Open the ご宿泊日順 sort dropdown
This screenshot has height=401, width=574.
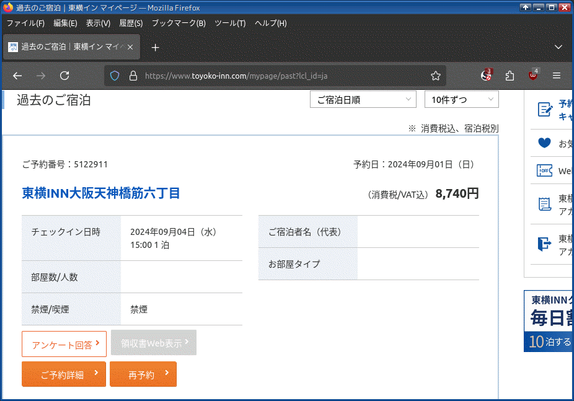(x=363, y=100)
